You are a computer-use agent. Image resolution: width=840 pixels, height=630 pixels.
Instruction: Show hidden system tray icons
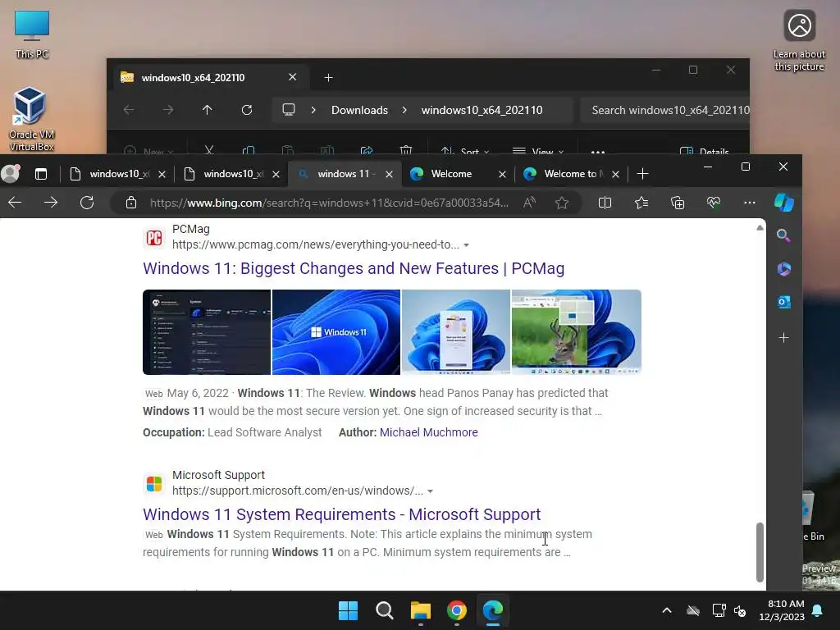click(x=666, y=610)
